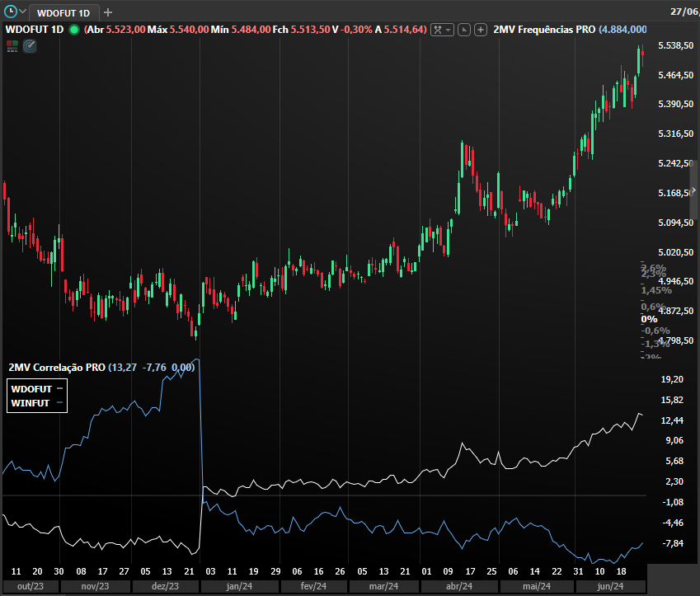Click the -7,76 correlation value in header
The image size is (700, 596).
(x=154, y=368)
